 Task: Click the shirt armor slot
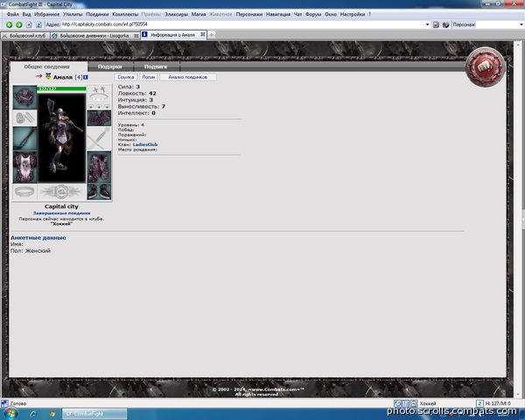pos(24,167)
